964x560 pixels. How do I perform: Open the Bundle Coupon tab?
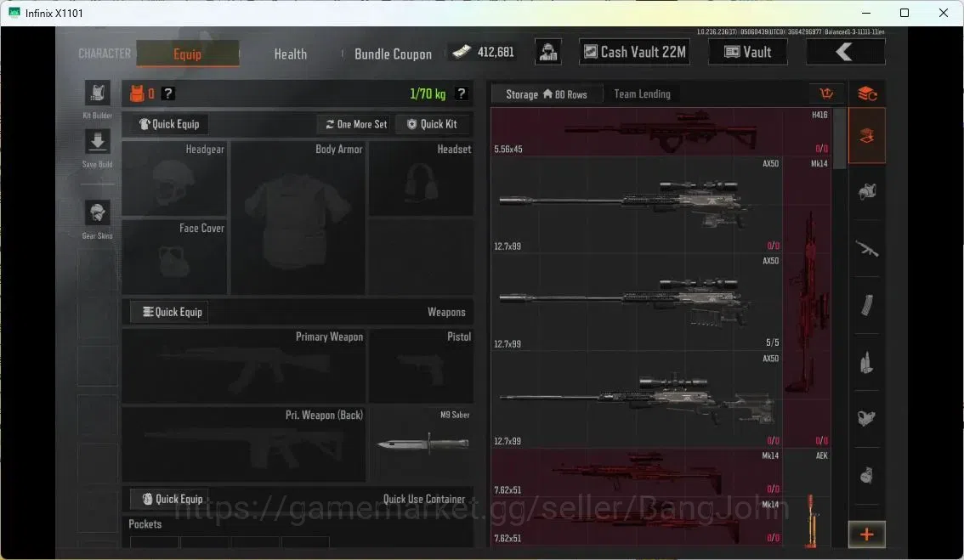pyautogui.click(x=393, y=54)
